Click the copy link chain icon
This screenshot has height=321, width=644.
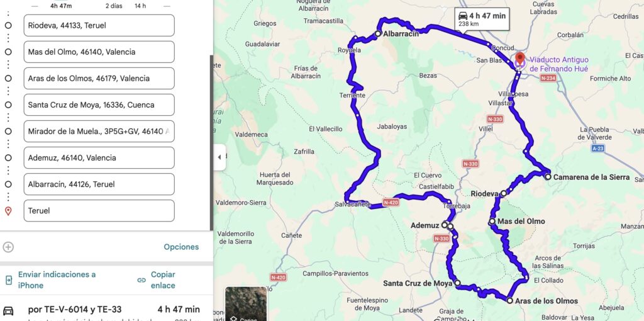point(142,280)
